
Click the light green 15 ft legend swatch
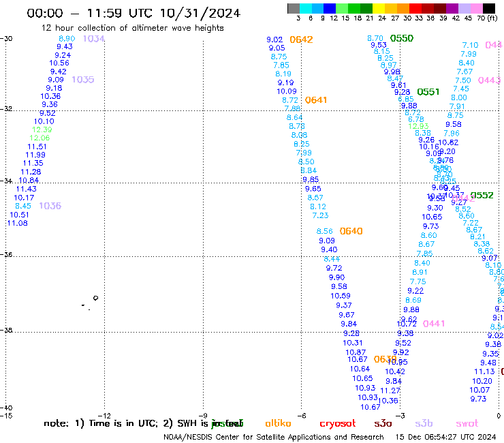[342, 9]
